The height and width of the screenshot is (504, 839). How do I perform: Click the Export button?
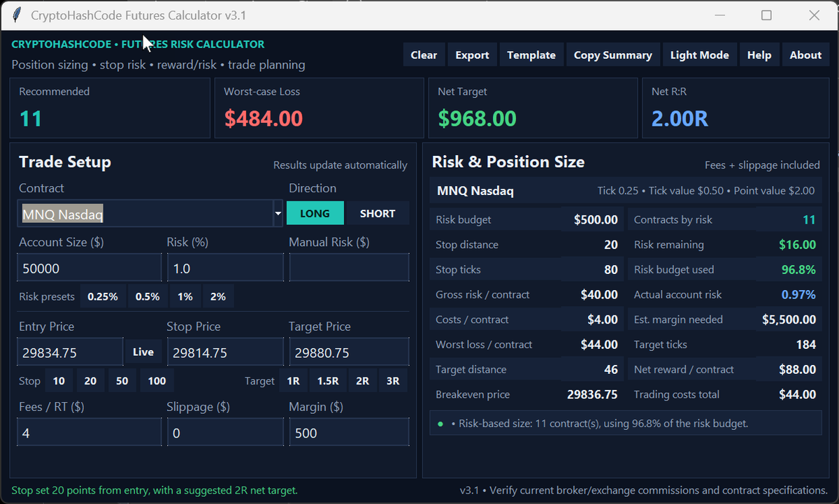pyautogui.click(x=472, y=55)
